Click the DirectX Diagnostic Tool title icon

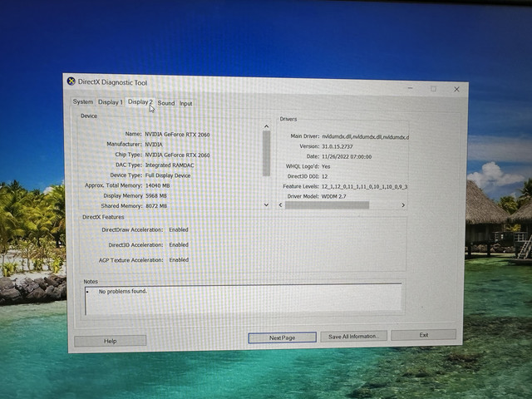click(x=71, y=81)
